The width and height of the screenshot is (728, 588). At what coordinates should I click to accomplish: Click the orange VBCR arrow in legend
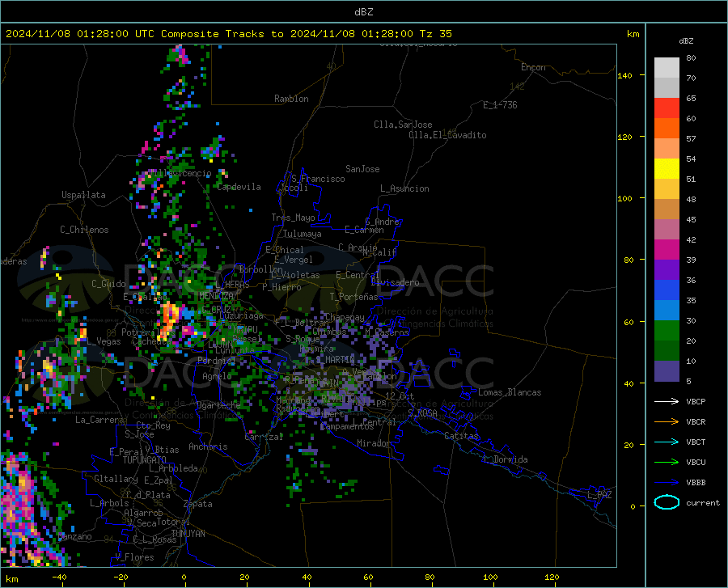[x=667, y=422]
